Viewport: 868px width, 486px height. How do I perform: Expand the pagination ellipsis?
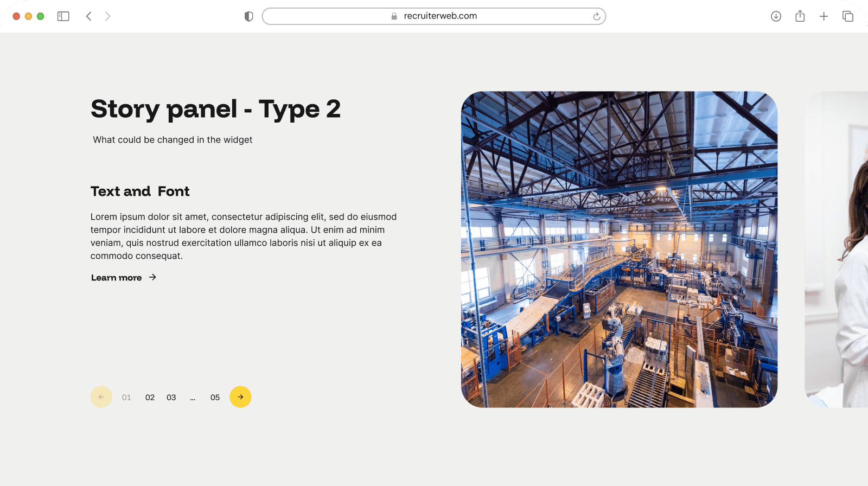tap(193, 398)
